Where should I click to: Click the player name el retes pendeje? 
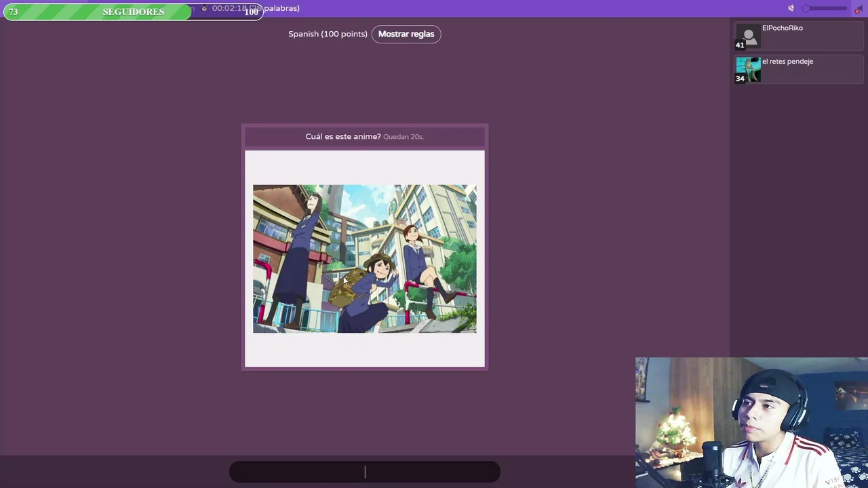pyautogui.click(x=787, y=61)
